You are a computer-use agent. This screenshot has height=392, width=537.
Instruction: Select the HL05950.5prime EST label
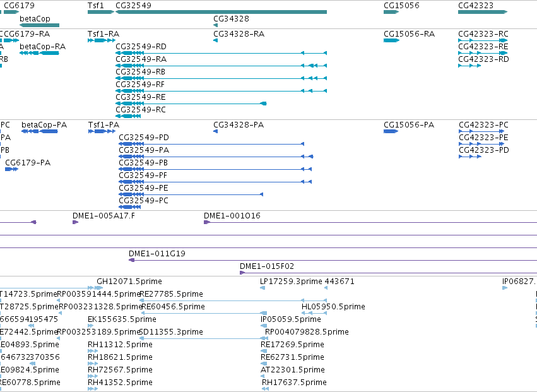pos(333,307)
